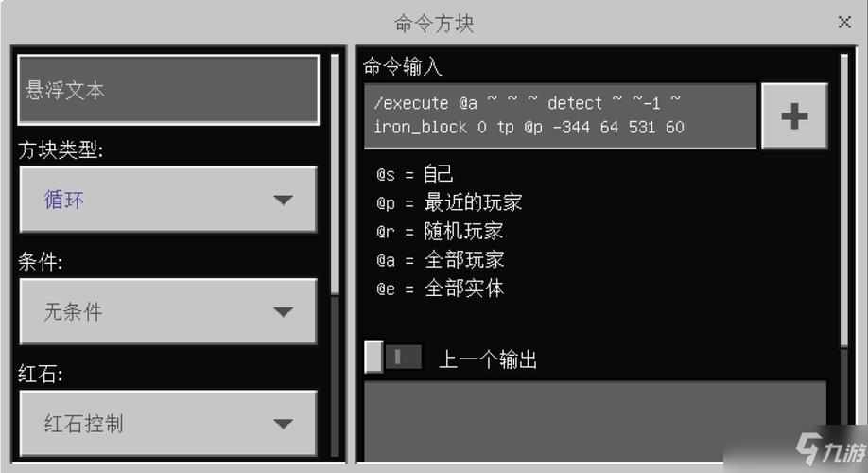Close the command block window
The width and height of the screenshot is (868, 473).
(x=844, y=22)
